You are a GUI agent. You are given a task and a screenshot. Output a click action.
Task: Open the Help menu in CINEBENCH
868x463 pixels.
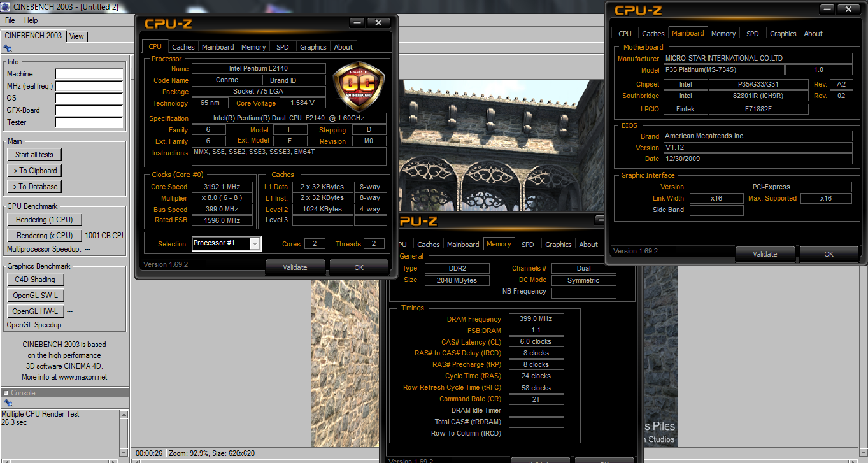pos(31,20)
